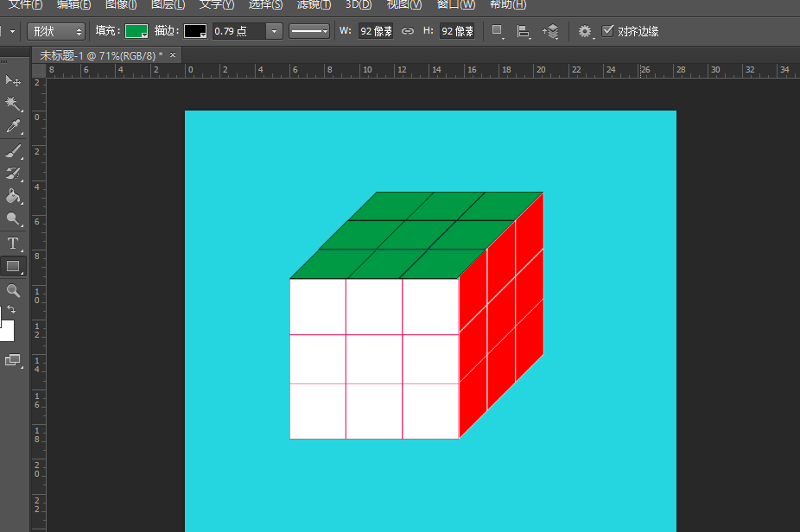
Task: Open the 滤镜 menu
Action: pos(314,4)
